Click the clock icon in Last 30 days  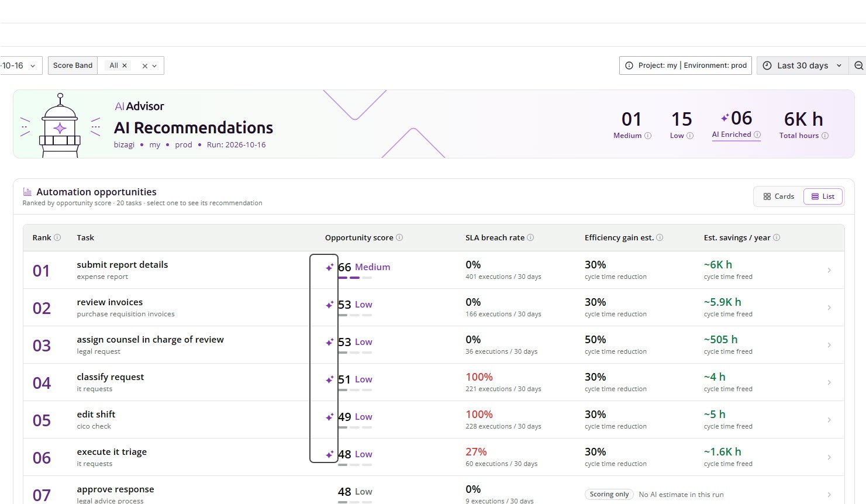point(767,65)
